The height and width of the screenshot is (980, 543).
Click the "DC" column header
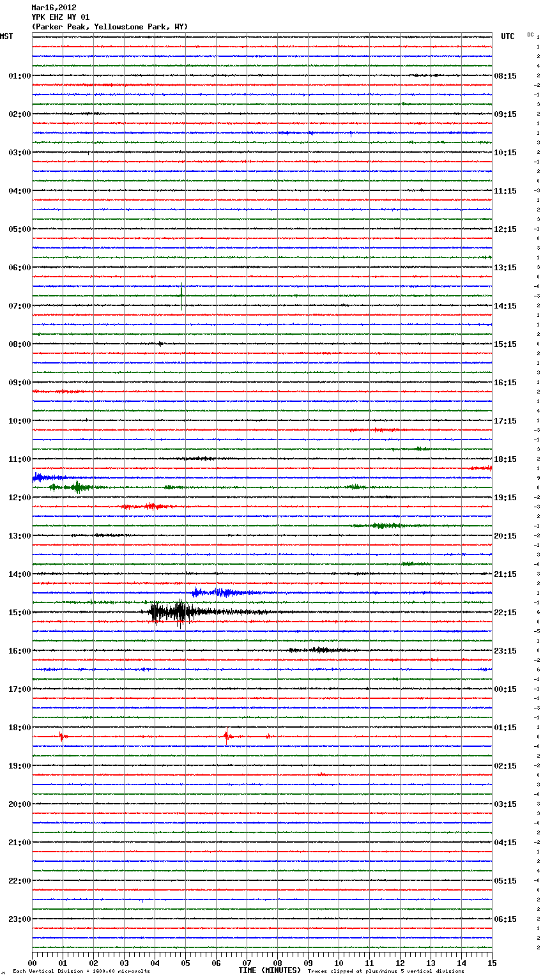(530, 34)
